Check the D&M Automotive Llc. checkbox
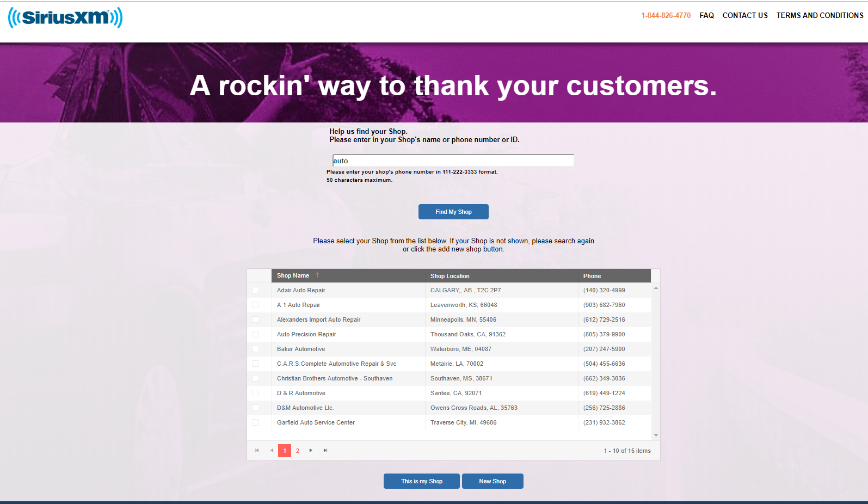 [255, 408]
